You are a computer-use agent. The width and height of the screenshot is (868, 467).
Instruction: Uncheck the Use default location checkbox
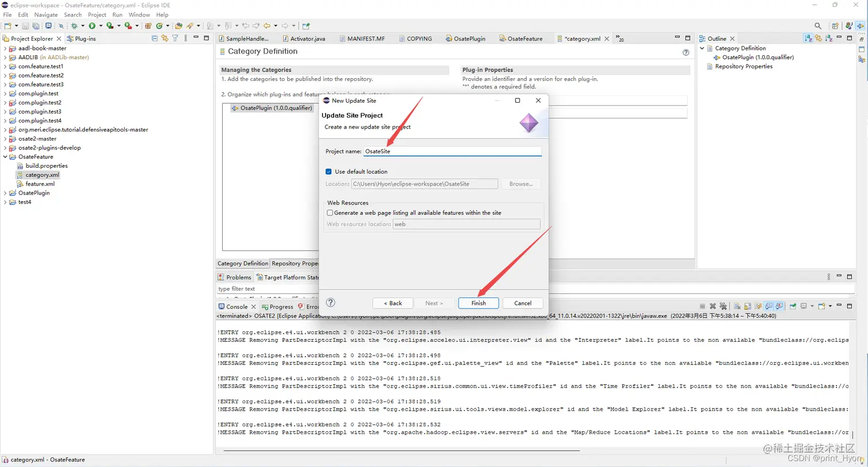[x=328, y=172]
